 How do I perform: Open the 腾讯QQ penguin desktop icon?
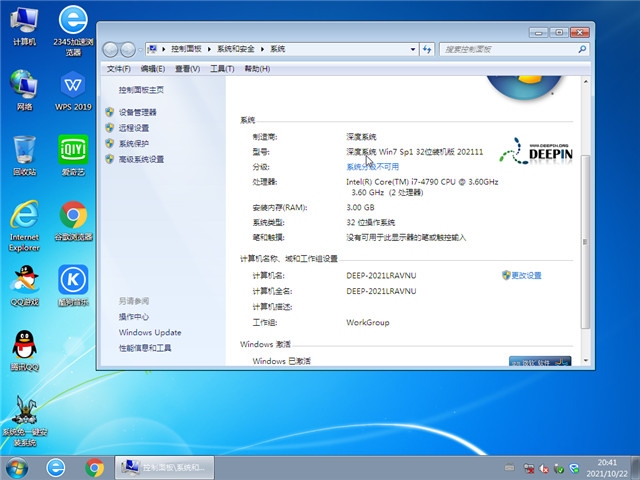click(24, 351)
